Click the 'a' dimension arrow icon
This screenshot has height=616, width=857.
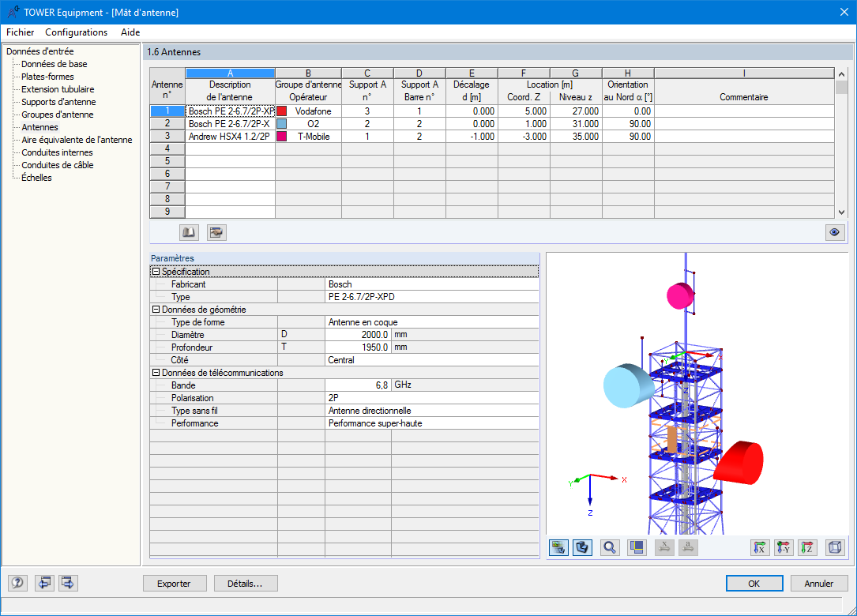(x=688, y=547)
